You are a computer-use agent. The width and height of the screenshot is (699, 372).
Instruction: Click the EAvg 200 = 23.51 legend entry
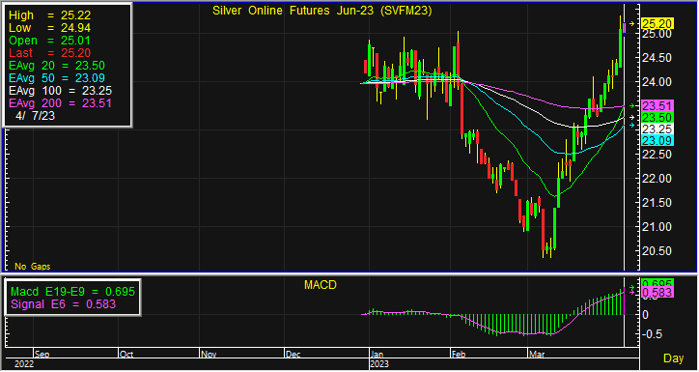60,103
